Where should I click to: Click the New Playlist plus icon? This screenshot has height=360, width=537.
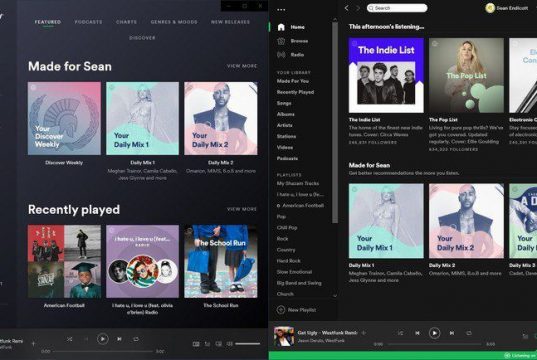(x=281, y=310)
